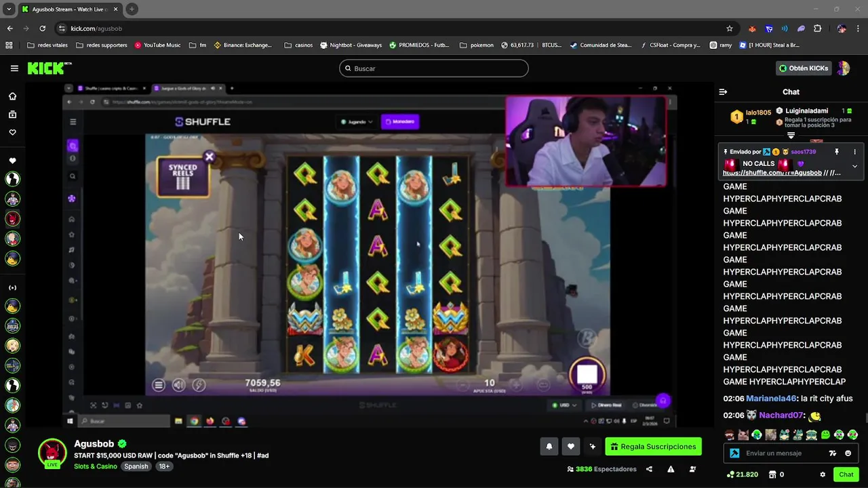Open the Binance Exchange bookmark
Image resolution: width=868 pixels, height=488 pixels.
point(243,45)
